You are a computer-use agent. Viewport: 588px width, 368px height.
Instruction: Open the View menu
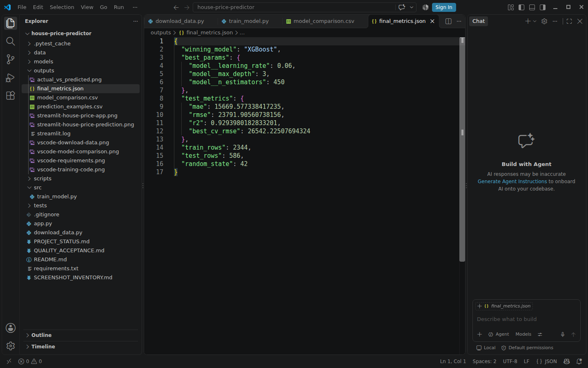87,7
